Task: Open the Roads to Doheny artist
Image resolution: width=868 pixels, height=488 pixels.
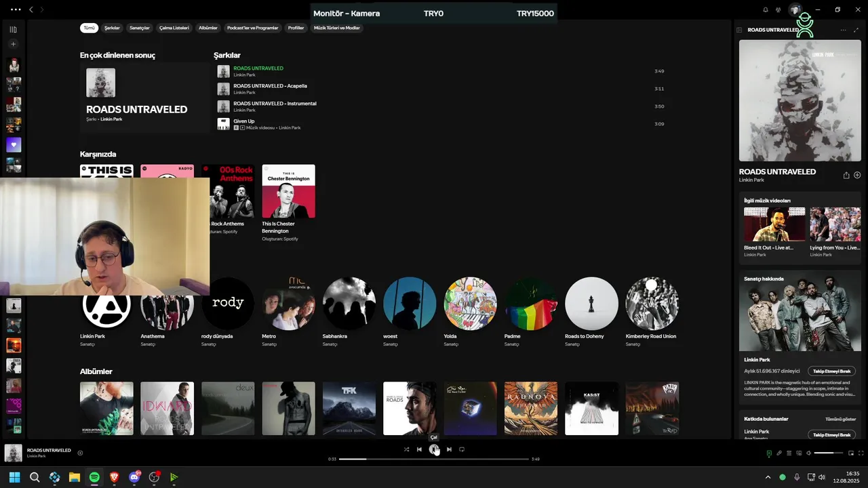Action: (591, 312)
